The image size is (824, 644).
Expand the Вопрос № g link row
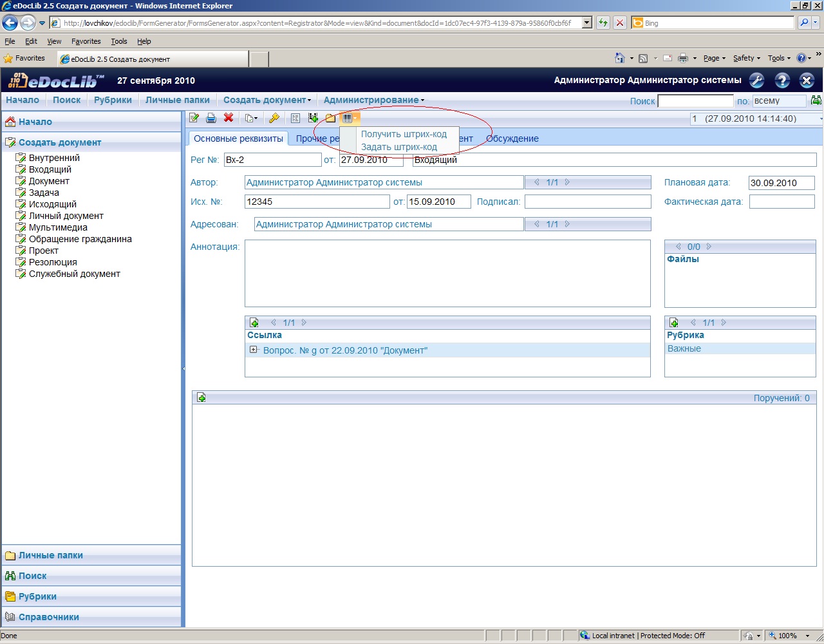[x=254, y=350]
